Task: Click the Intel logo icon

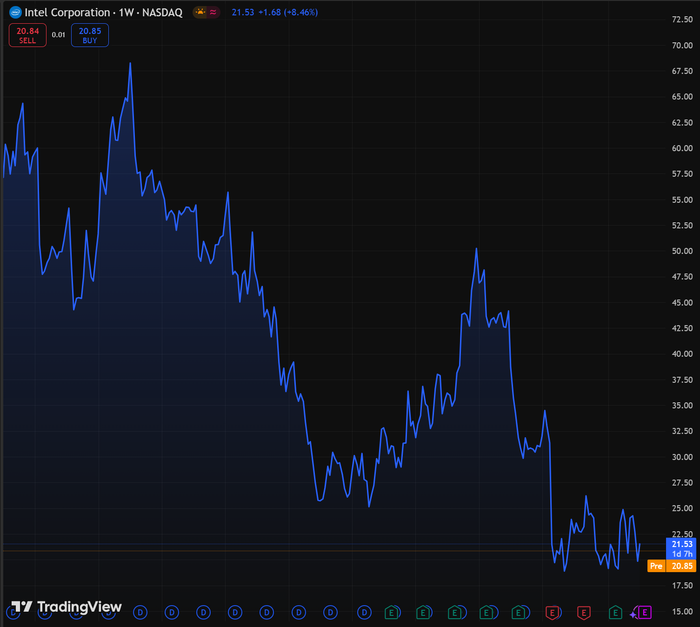Action: point(15,12)
